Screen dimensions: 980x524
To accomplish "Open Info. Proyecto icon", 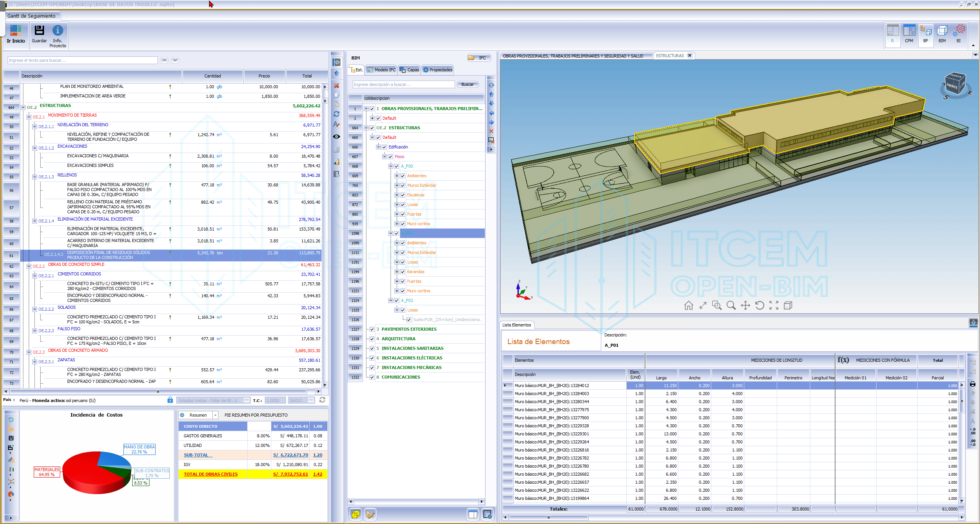I will (x=57, y=31).
